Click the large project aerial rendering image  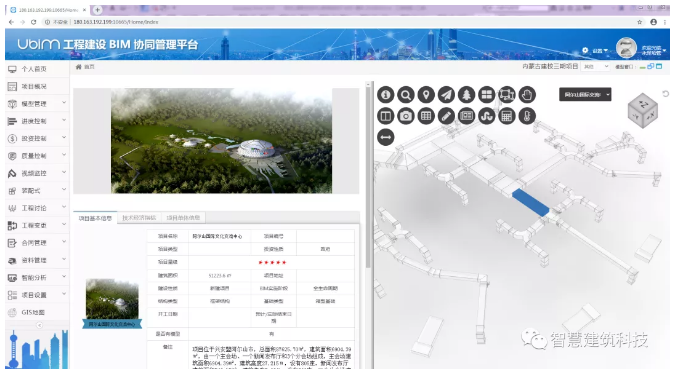click(x=221, y=141)
